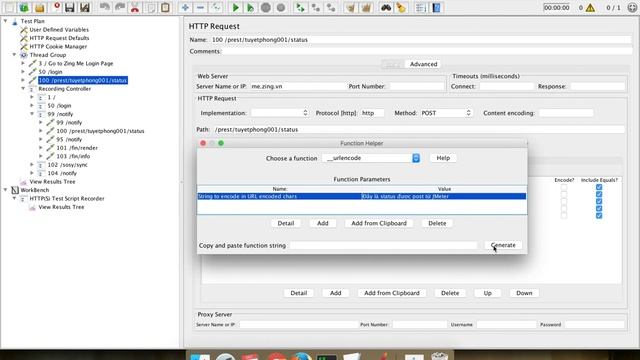Select String to encode parameter row
This screenshot has height=360, width=640.
point(362,196)
